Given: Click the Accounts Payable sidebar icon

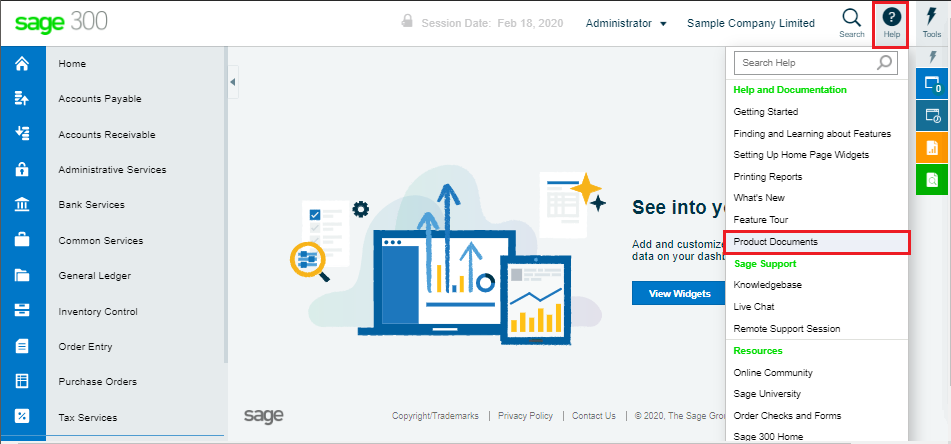Looking at the screenshot, I should point(22,98).
